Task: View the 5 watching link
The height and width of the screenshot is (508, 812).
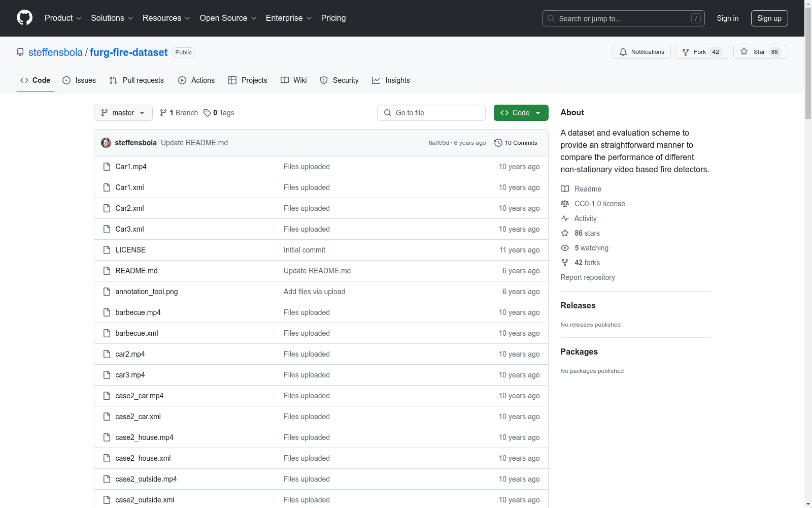Action: tap(585, 248)
